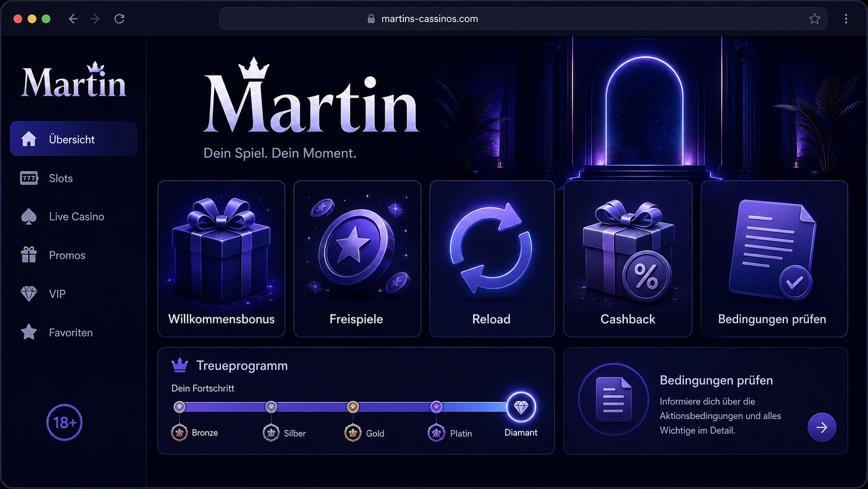Screen dimensions: 868x489
Task: Click the gift Promos icon
Action: (29, 255)
